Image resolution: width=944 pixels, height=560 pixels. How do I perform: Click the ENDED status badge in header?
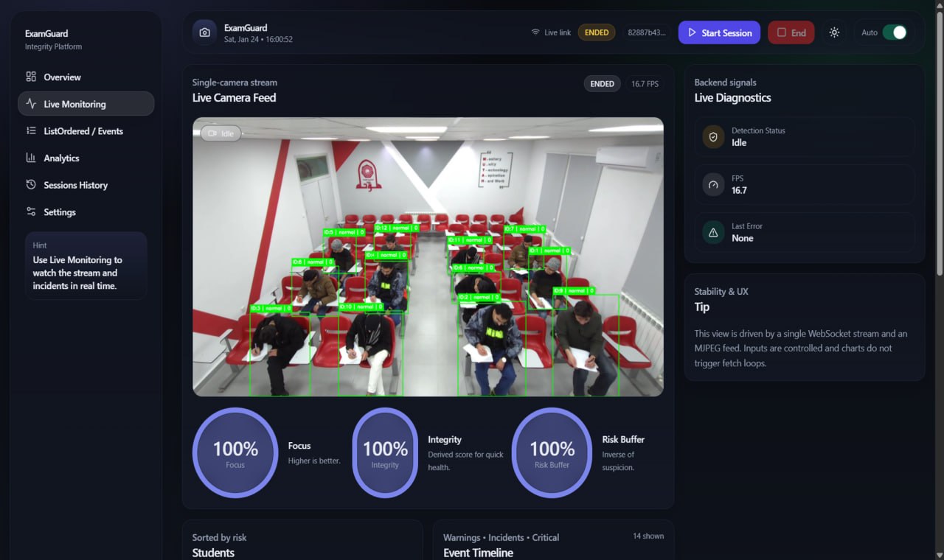[x=597, y=32]
